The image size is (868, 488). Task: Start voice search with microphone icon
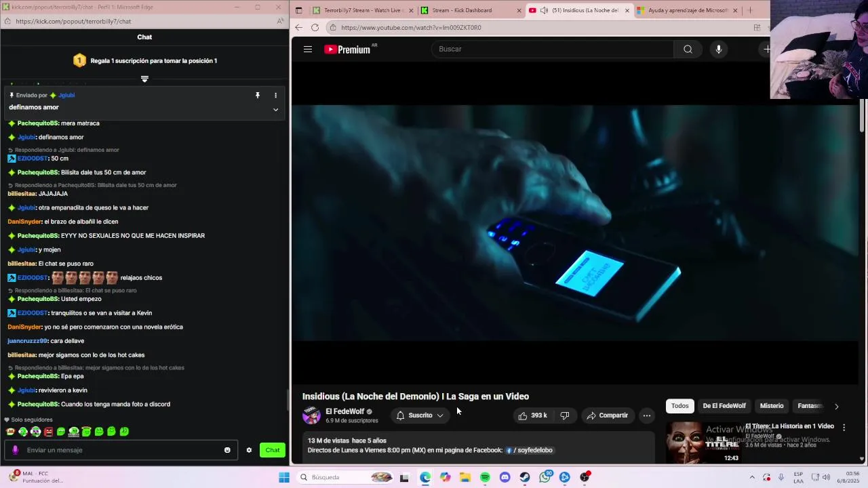click(x=718, y=49)
